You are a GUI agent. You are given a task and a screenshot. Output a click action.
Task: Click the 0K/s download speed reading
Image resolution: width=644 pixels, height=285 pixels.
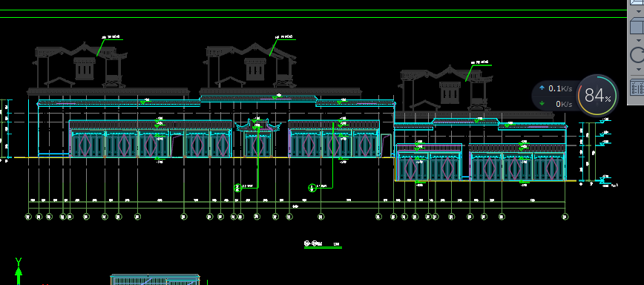(564, 104)
